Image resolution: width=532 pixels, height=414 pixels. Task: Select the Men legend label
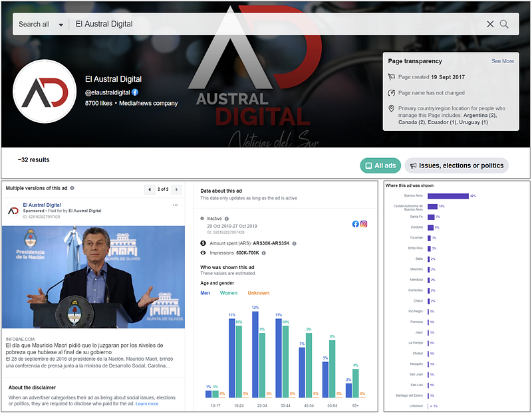[x=205, y=293]
